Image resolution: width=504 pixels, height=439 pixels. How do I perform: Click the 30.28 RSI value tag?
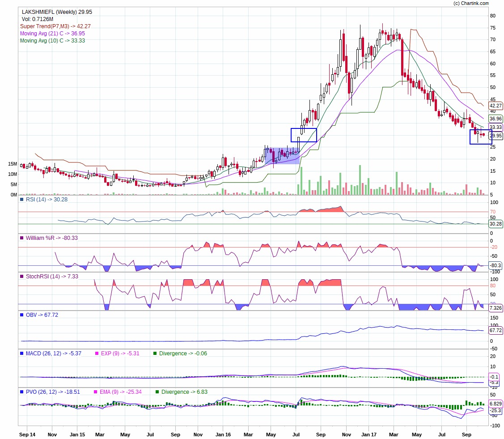tap(496, 224)
